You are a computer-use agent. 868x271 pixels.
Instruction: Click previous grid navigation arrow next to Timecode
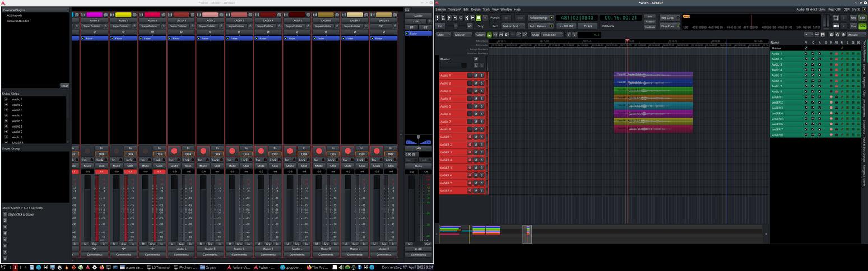pos(569,35)
